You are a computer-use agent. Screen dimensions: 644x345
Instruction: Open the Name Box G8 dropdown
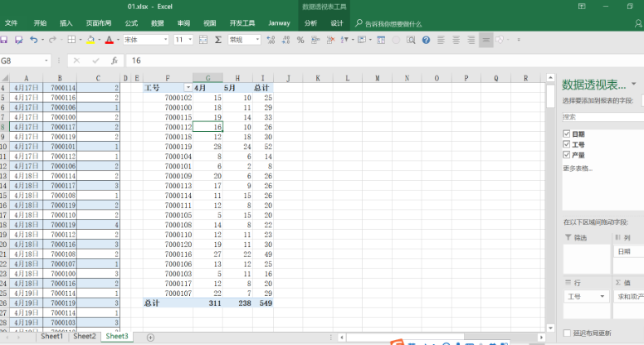point(46,61)
